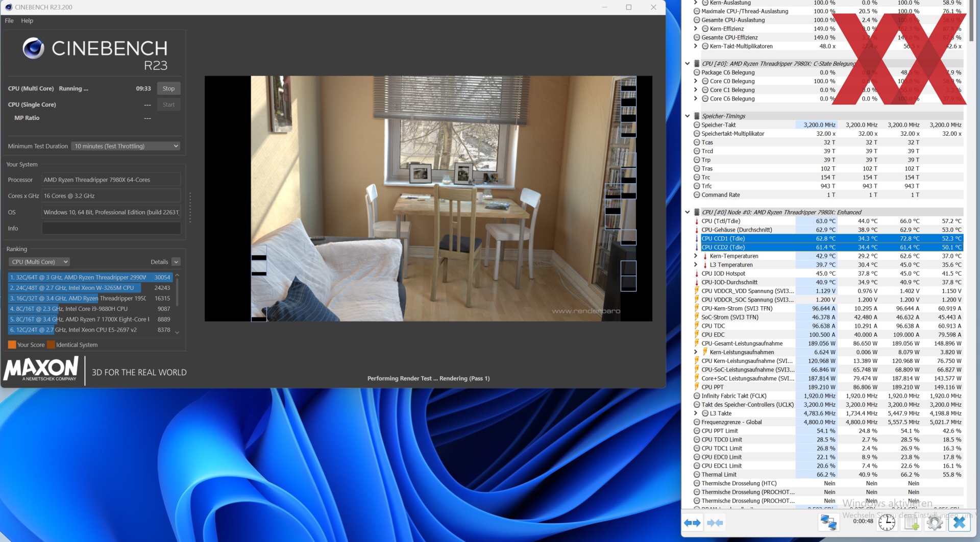This screenshot has width=980, height=542.
Task: Click the Gesamte CPU-Auslastung row label
Action: coord(733,20)
